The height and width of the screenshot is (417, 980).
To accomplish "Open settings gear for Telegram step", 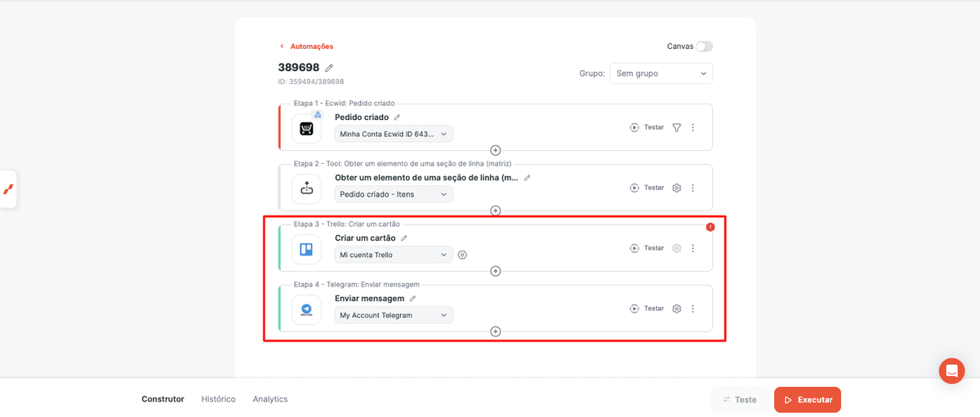I will tap(676, 308).
